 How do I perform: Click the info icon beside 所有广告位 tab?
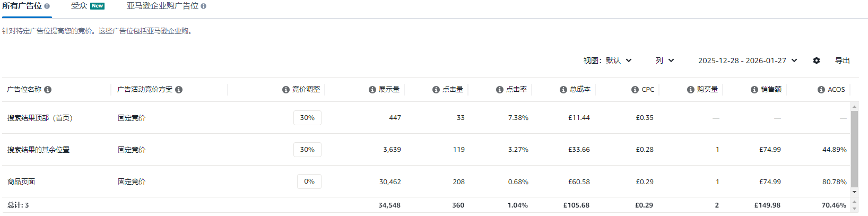47,6
